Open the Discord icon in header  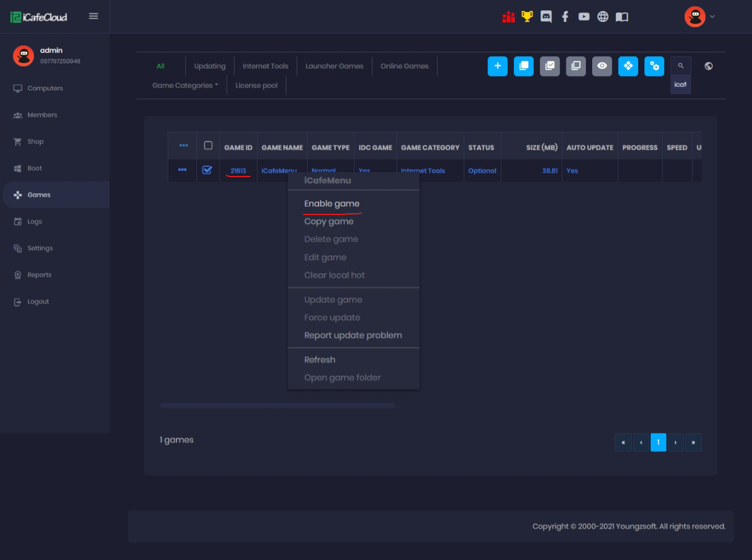546,17
